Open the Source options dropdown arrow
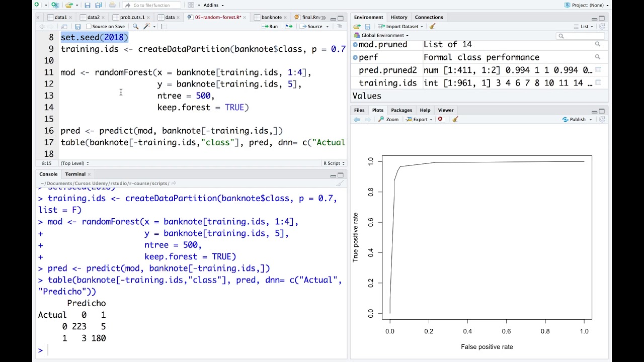This screenshot has width=644, height=362. [x=328, y=27]
